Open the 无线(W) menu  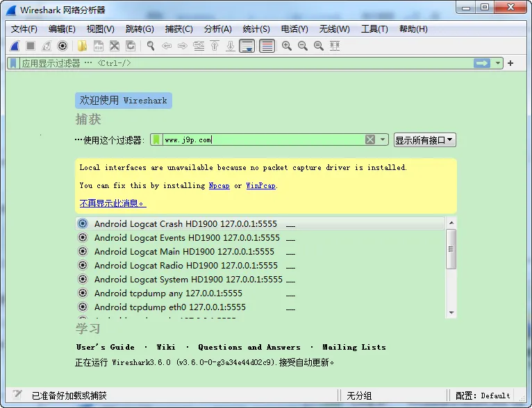click(334, 29)
